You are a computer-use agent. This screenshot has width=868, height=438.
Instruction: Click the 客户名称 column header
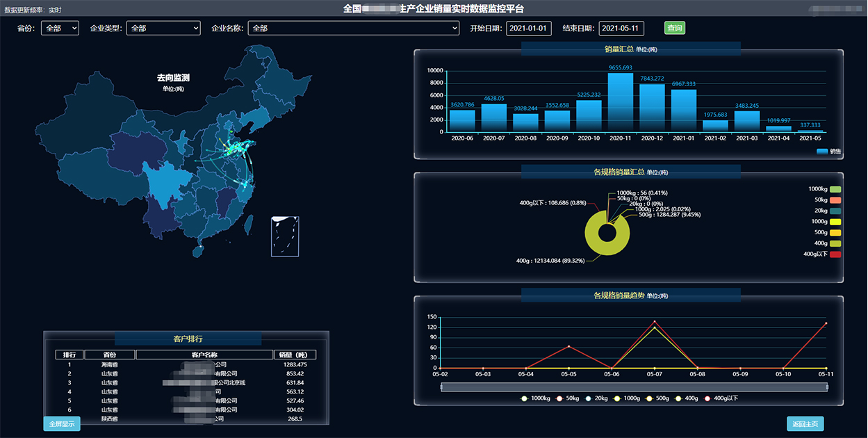pos(204,355)
